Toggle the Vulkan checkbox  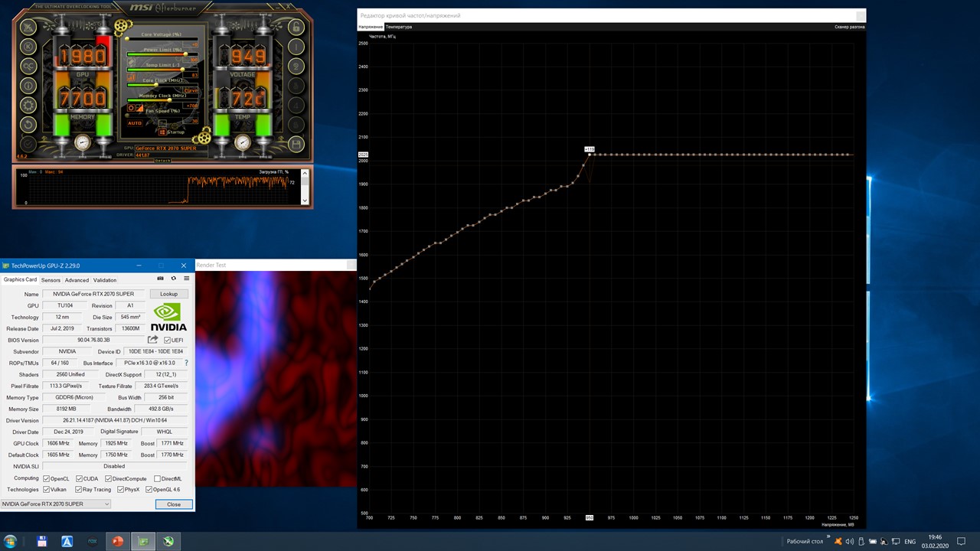47,490
